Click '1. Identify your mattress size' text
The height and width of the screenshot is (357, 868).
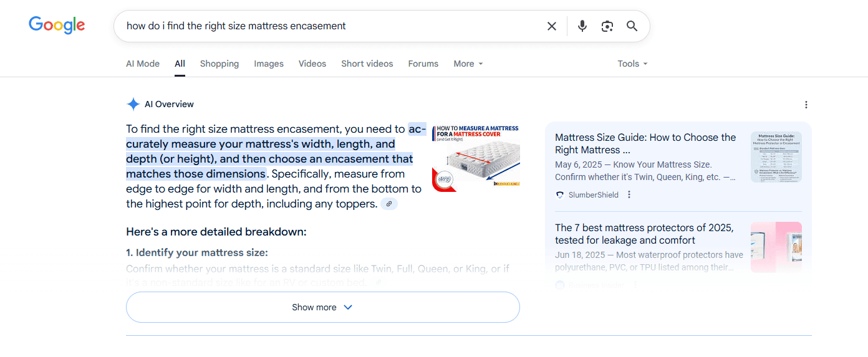pos(197,252)
